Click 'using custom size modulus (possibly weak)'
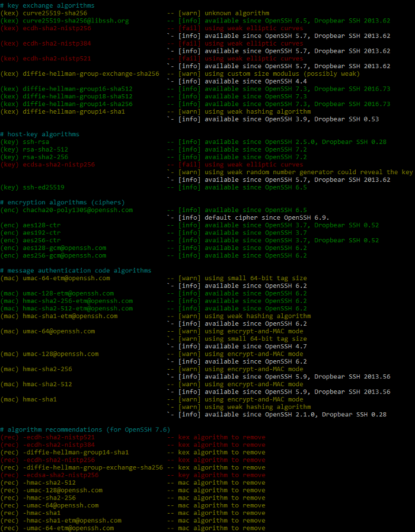Image resolution: width=415 pixels, height=532 pixels. click(x=282, y=73)
